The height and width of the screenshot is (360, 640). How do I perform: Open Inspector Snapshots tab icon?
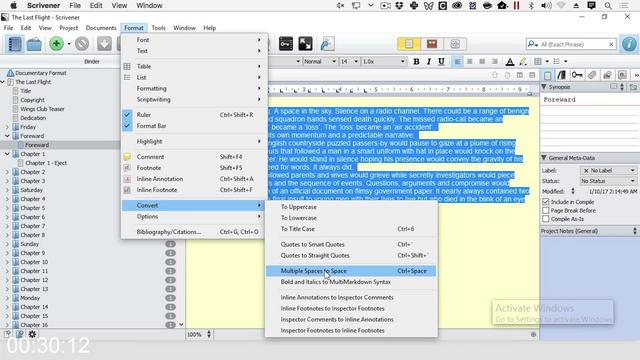click(607, 75)
